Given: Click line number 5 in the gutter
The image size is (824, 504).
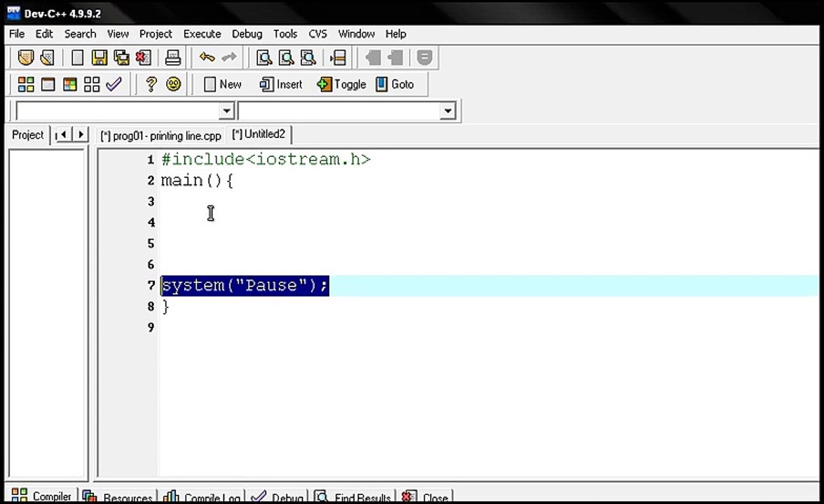Looking at the screenshot, I should pos(151,244).
